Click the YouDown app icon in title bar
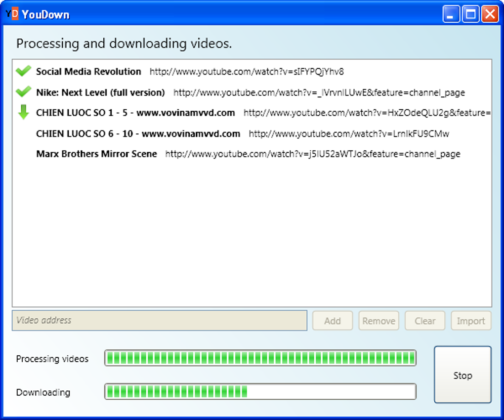This screenshot has height=420, width=504. coord(12,14)
